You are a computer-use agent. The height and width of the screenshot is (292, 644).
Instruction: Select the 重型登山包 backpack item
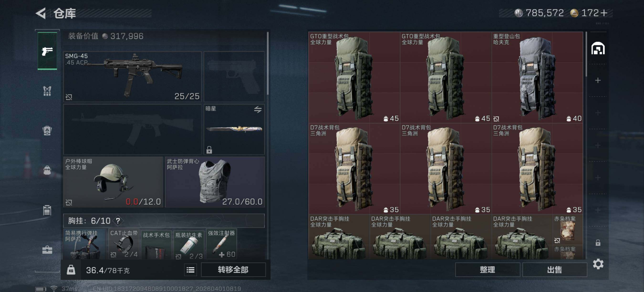[537, 77]
